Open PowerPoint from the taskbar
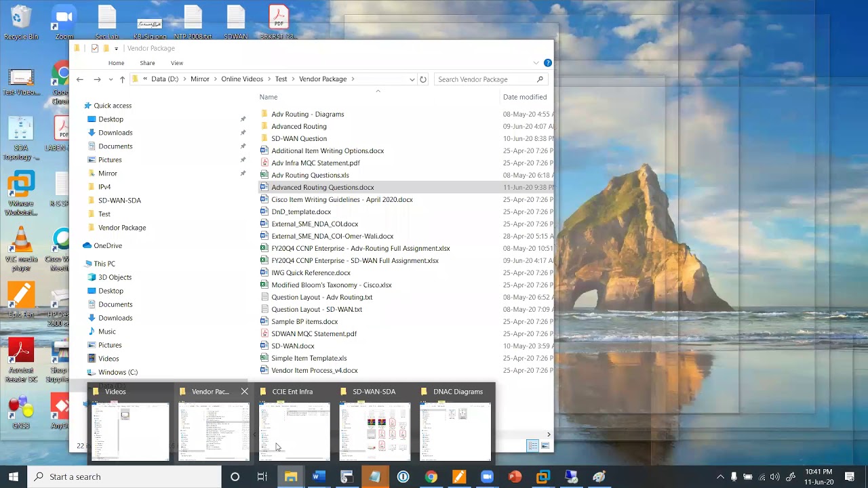 pyautogui.click(x=515, y=476)
